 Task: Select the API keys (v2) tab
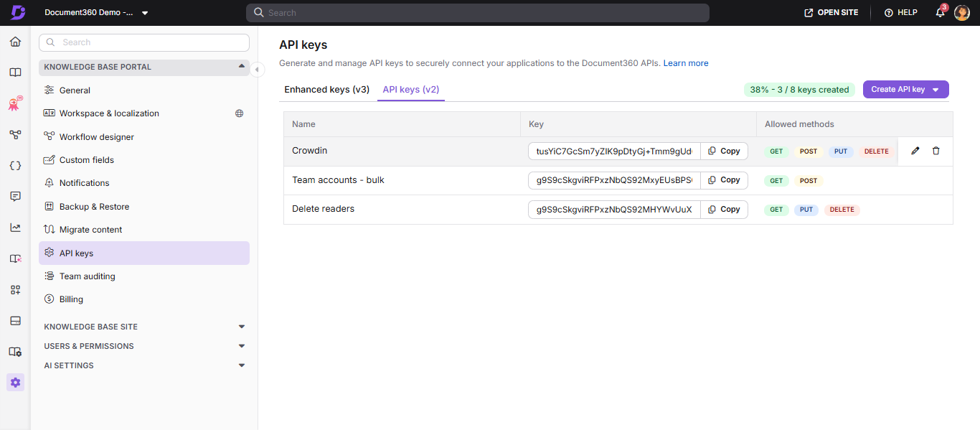(x=411, y=90)
